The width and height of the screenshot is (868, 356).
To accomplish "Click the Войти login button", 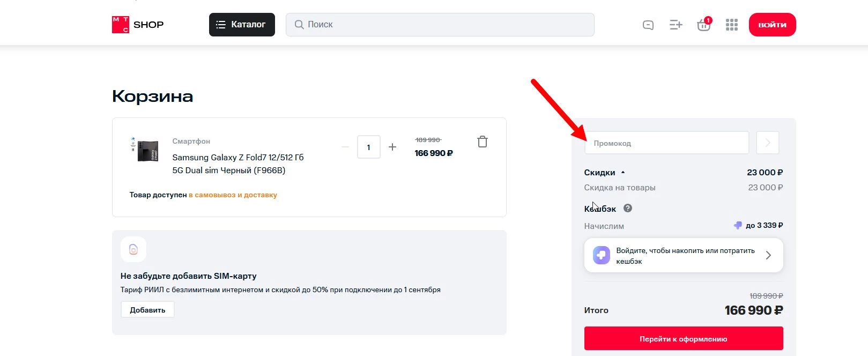I will 772,25.
